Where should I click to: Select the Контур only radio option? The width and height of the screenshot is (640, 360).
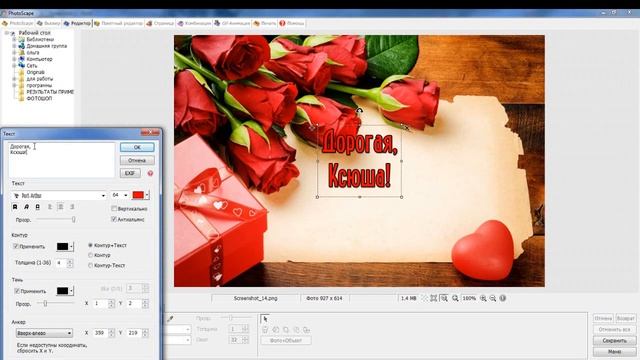point(91,255)
